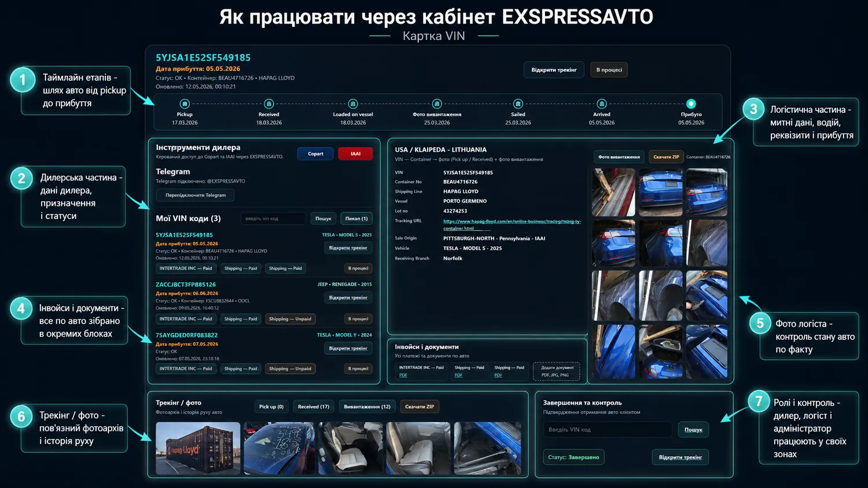Click Відкрити трекінг in Завершення та контроль
Screen dimensions: 868x488
(x=681, y=457)
